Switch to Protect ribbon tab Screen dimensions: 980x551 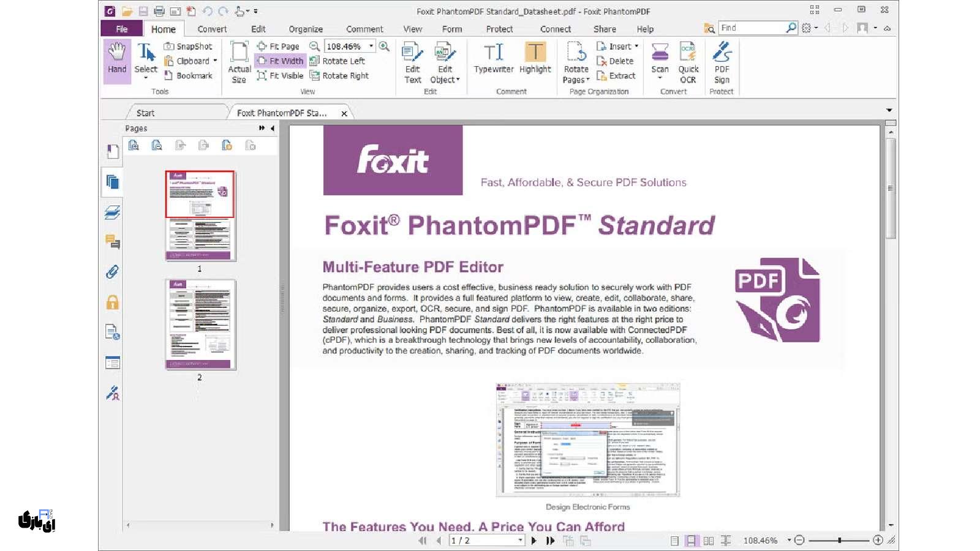pos(499,29)
